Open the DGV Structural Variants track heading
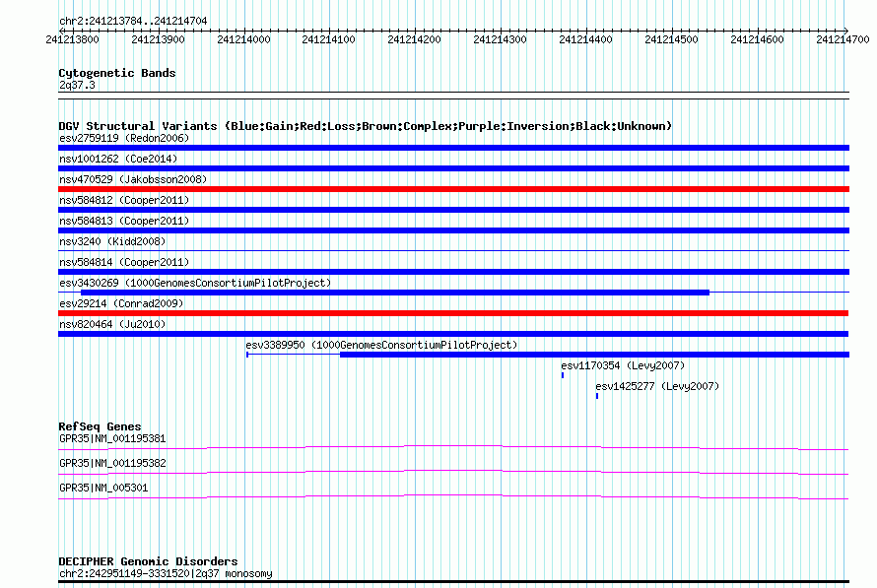 (x=366, y=126)
